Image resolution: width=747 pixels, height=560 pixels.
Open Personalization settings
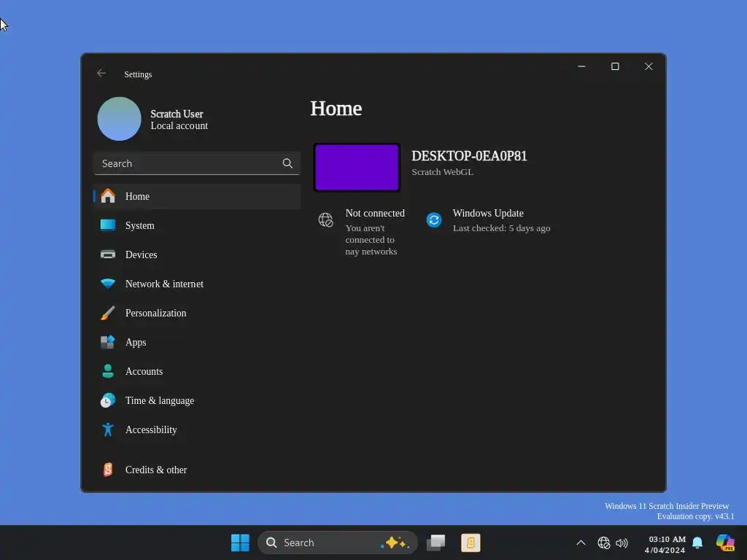197,313
